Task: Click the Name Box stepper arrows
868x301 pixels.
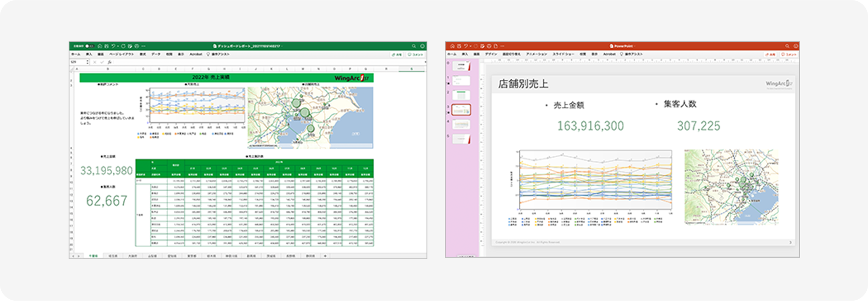Action: 87,62
